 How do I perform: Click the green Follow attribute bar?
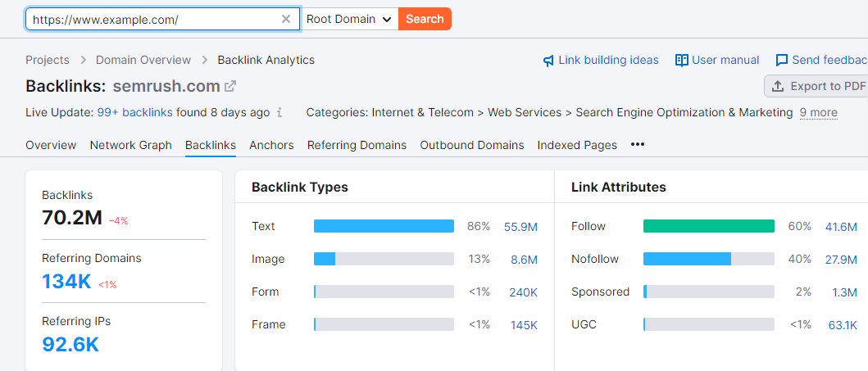[x=708, y=226]
